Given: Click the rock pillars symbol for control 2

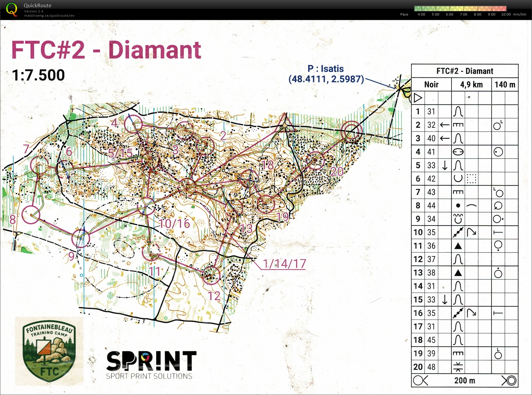Looking at the screenshot, I should coord(458,125).
